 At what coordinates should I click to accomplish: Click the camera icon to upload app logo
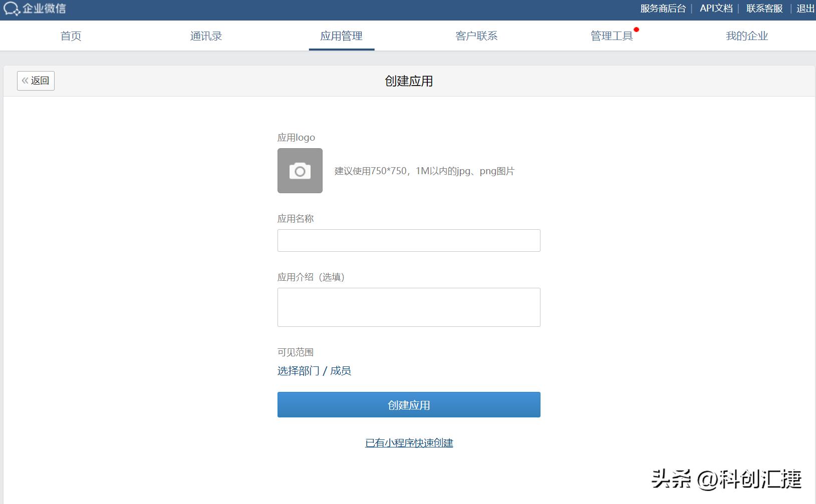pos(300,170)
